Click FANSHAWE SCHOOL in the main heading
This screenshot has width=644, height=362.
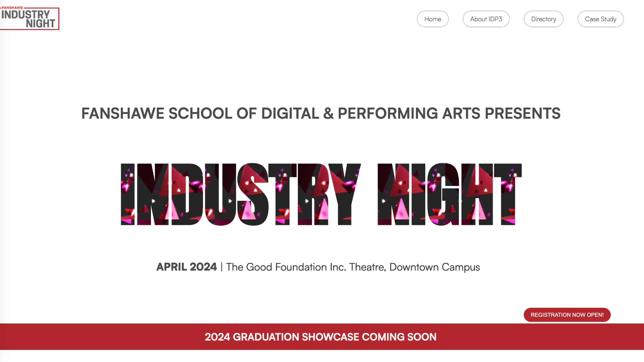(x=157, y=113)
